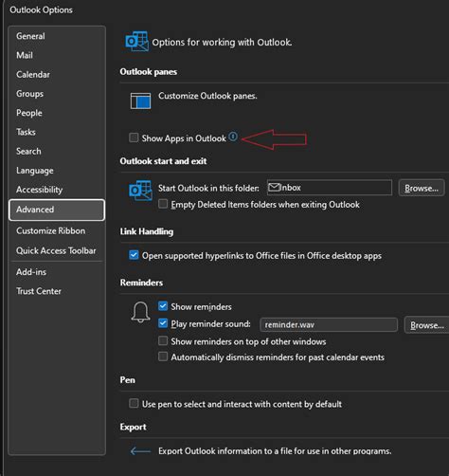The height and width of the screenshot is (476, 449).
Task: Open the Trust Center category
Action: [57, 291]
